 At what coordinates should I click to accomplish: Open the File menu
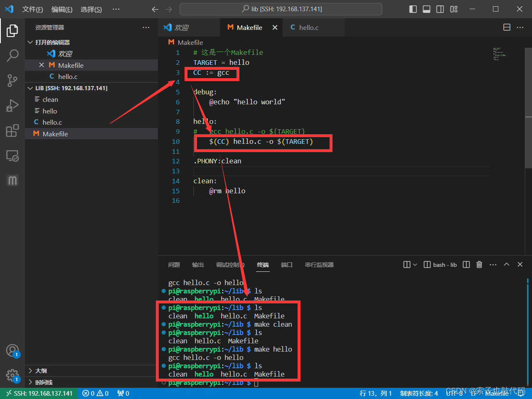32,9
